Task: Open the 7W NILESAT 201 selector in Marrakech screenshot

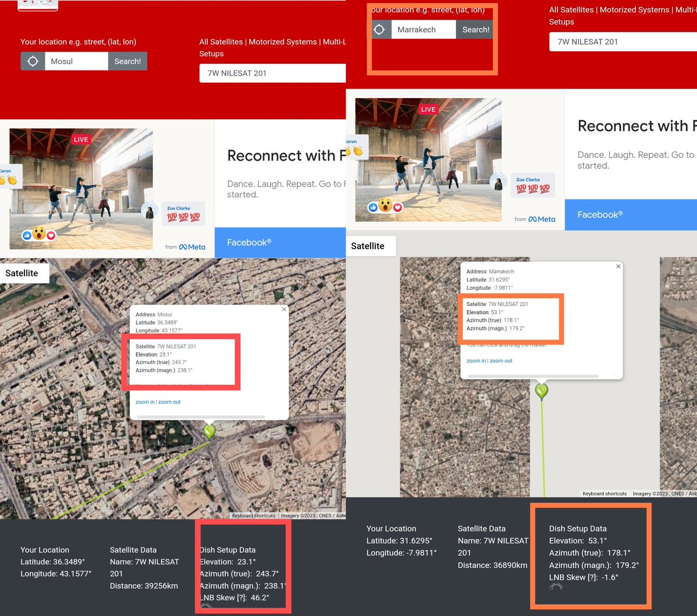Action: 623,42
